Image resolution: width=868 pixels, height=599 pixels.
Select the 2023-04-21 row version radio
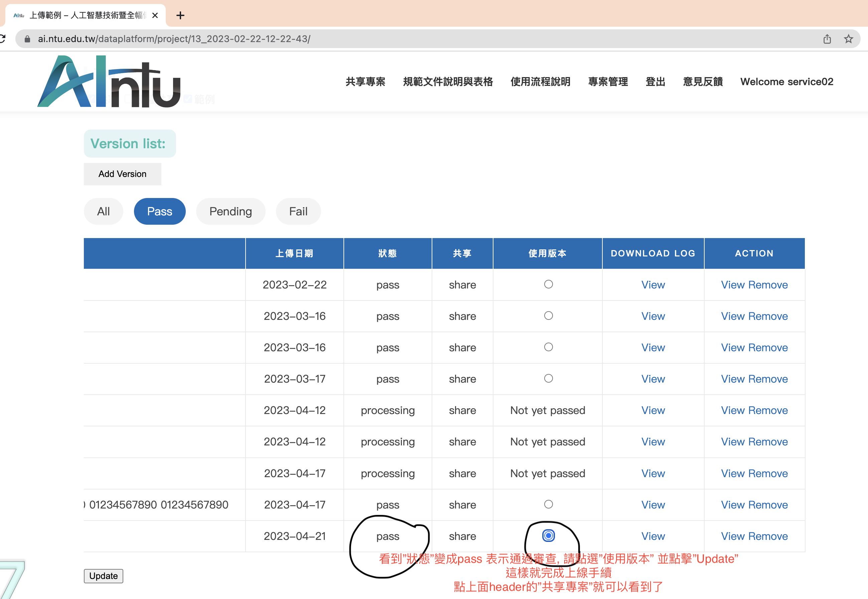(x=548, y=536)
